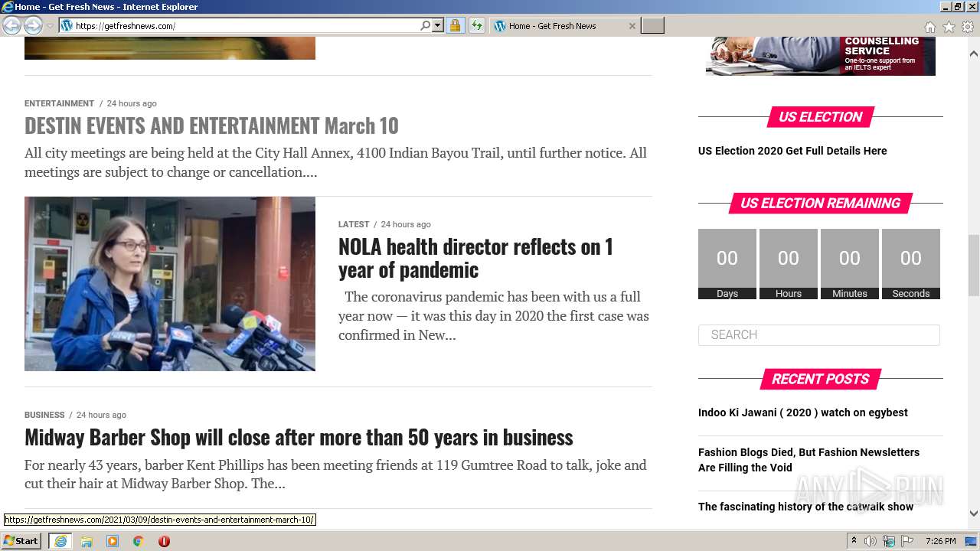Click the Minutes countdown box

(850, 264)
